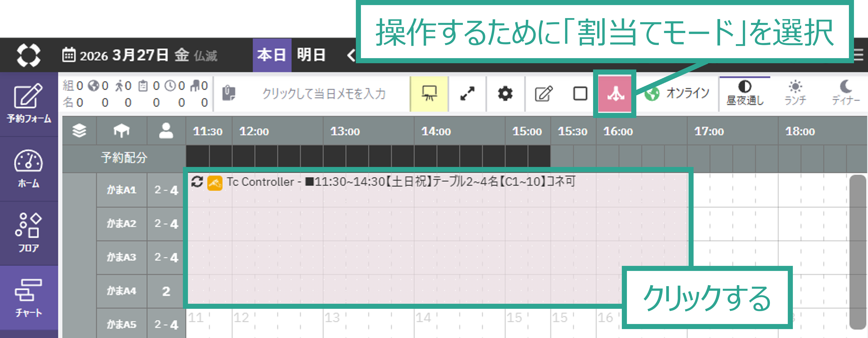The height and width of the screenshot is (338, 868).
Task: Select チャート in the sidebar
Action: [29, 298]
